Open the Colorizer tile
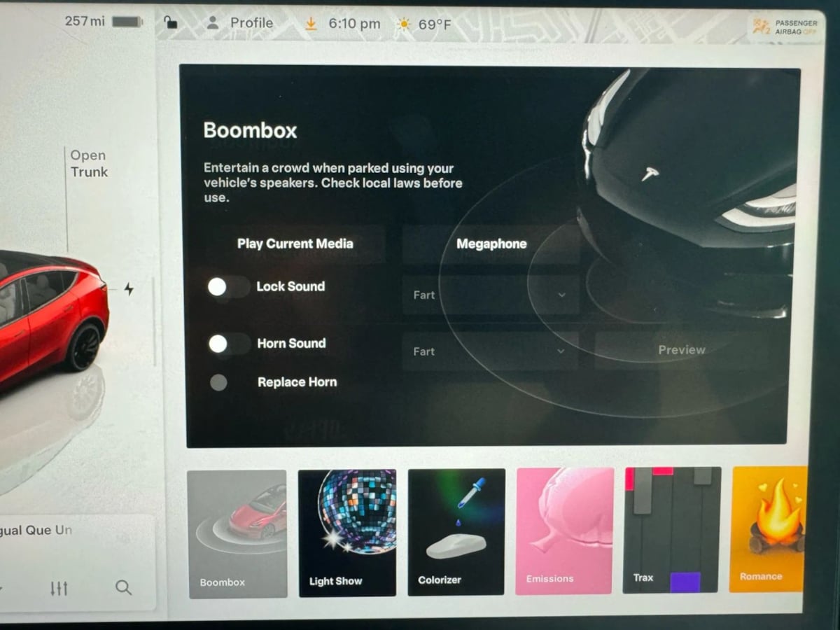The height and width of the screenshot is (630, 840). [456, 532]
